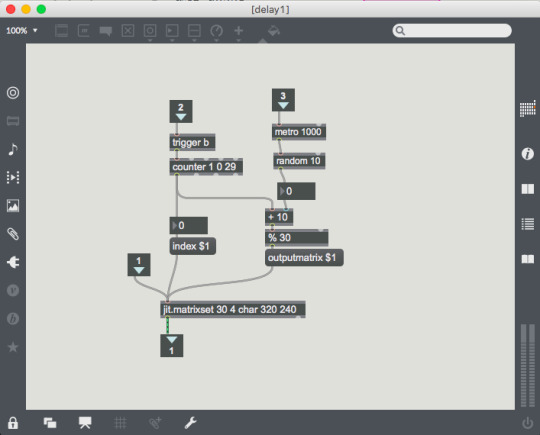Select the + 10 object
Image resolution: width=540 pixels, height=435 pixels.
pos(279,217)
